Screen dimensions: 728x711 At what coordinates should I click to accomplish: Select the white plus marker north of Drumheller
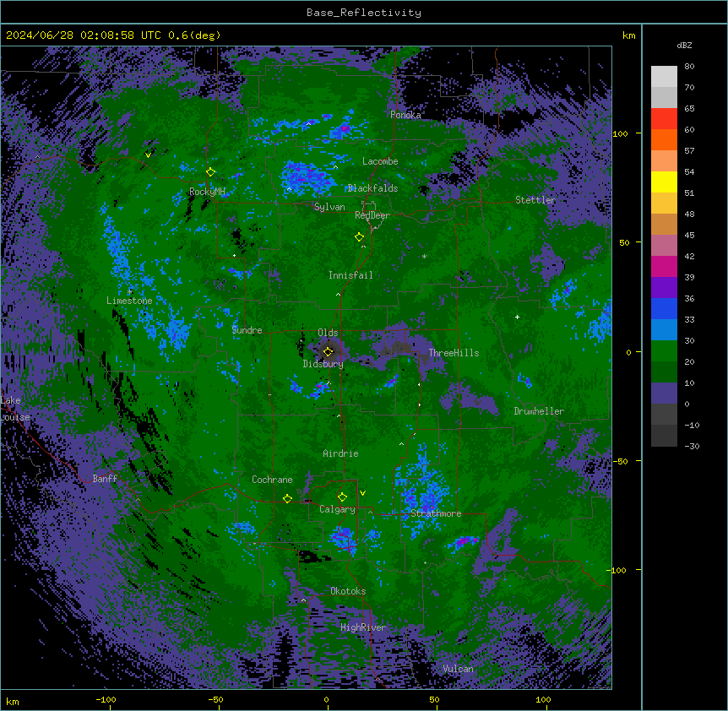pyautogui.click(x=517, y=317)
